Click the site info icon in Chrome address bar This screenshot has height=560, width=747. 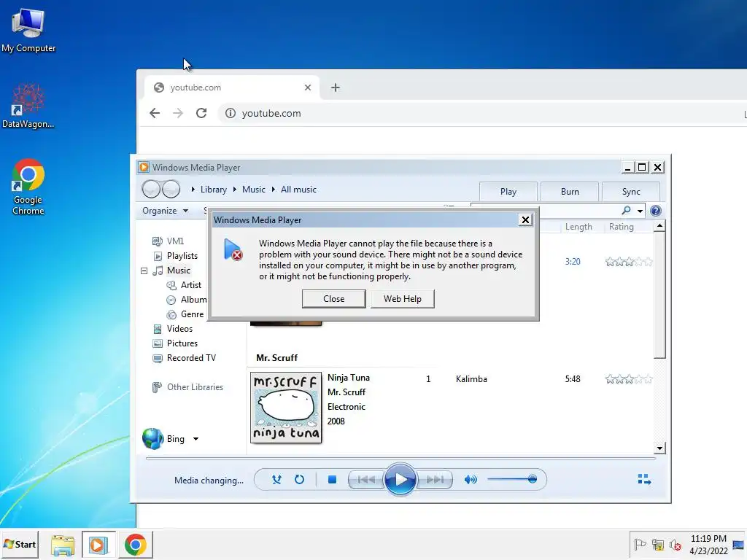230,113
